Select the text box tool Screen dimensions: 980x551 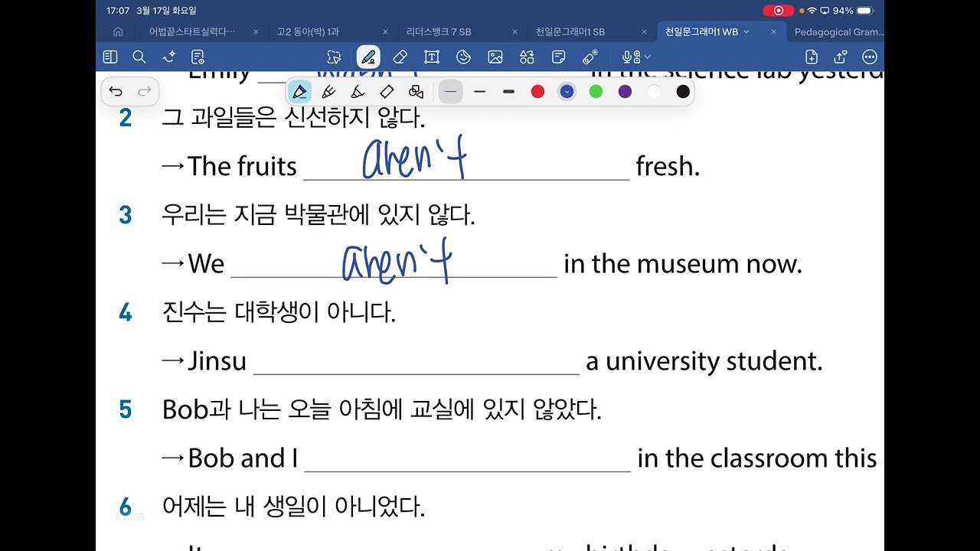[x=431, y=57]
